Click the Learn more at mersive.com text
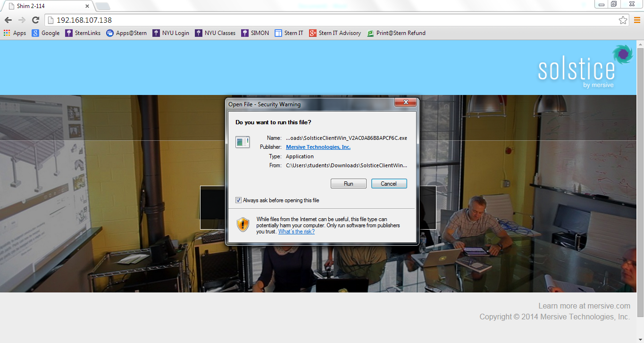644x343 pixels. coord(584,306)
